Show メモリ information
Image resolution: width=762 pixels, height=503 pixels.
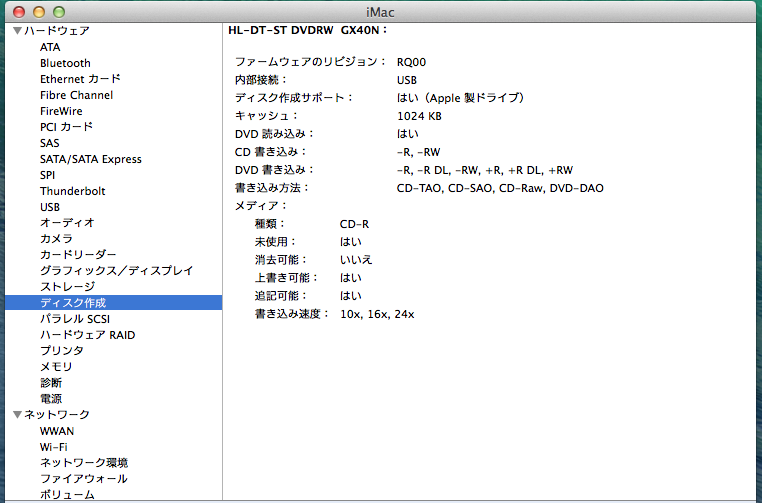tap(56, 366)
